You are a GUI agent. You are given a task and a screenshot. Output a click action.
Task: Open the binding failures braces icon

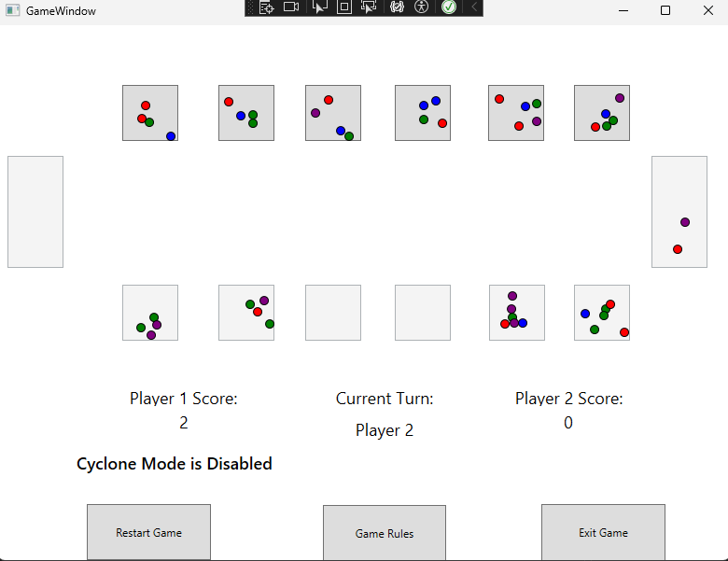397,7
